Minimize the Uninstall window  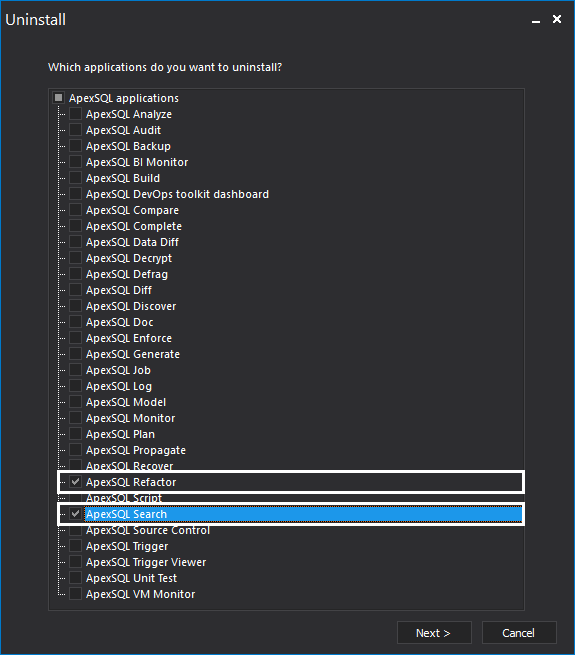click(x=536, y=20)
